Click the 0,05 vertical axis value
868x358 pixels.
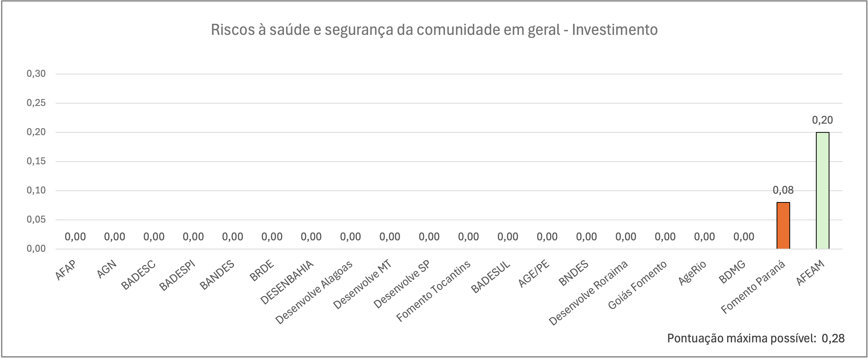(36, 219)
